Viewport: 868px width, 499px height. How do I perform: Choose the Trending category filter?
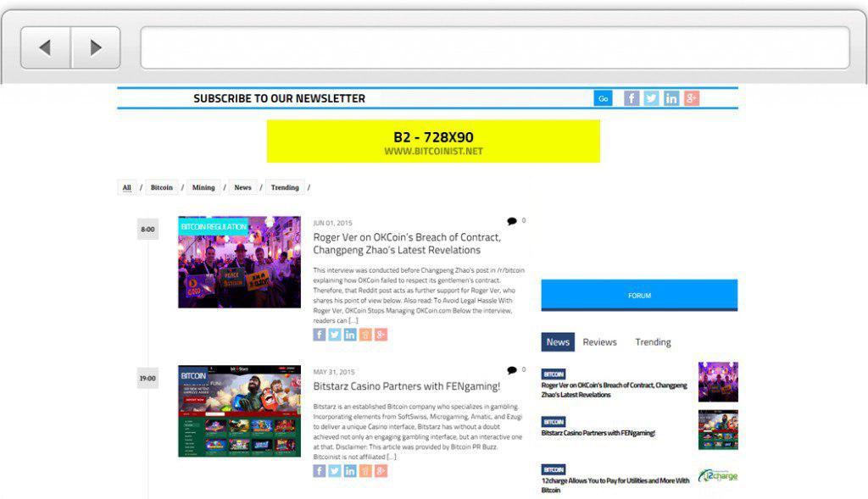(x=285, y=187)
